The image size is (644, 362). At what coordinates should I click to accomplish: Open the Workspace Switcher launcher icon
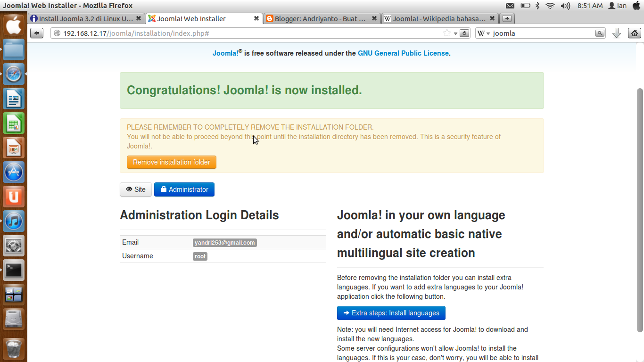[x=14, y=295]
